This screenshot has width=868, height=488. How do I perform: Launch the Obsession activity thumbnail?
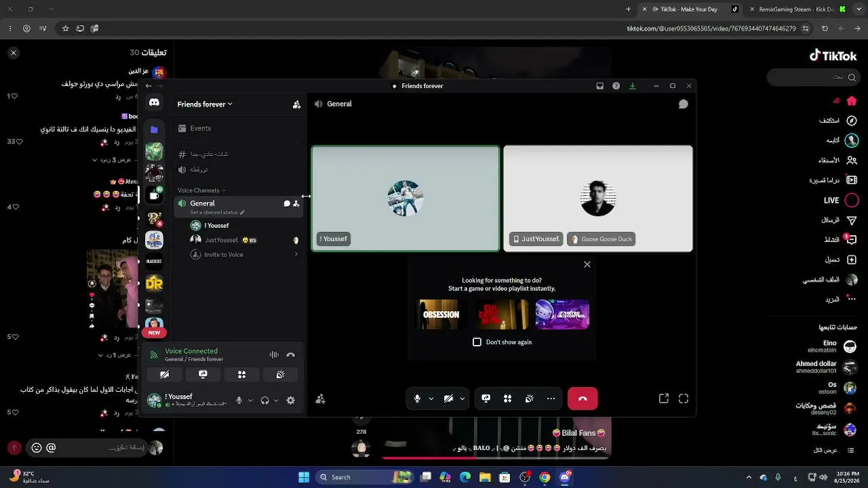(x=441, y=314)
